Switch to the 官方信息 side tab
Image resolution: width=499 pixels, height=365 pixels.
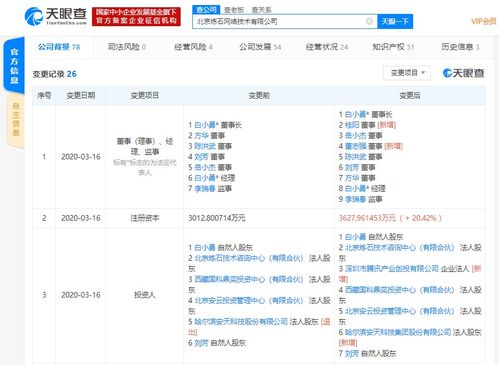[x=14, y=66]
